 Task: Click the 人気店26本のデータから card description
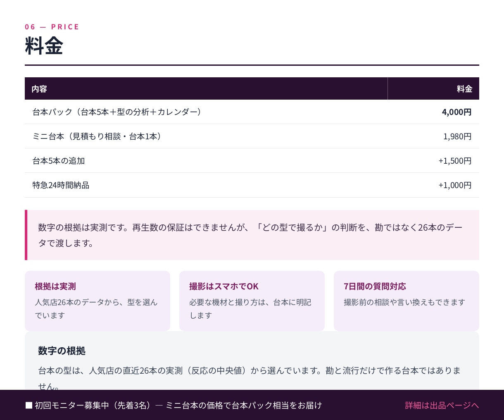click(96, 309)
